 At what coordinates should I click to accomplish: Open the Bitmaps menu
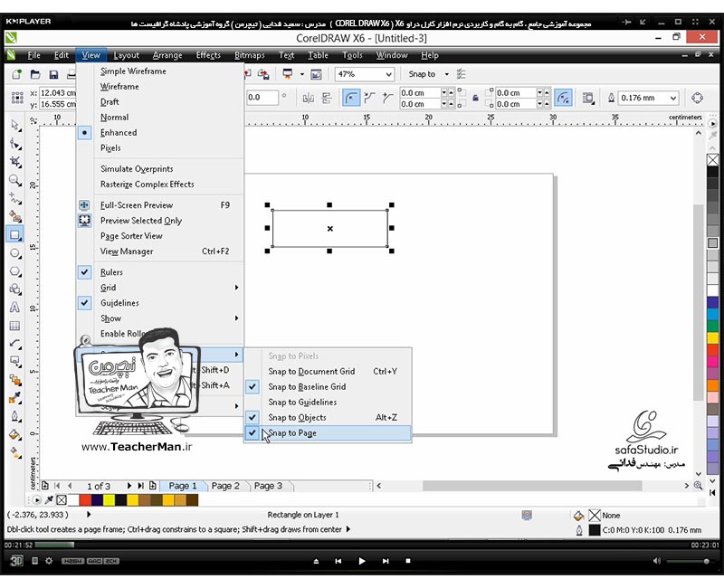[x=250, y=55]
